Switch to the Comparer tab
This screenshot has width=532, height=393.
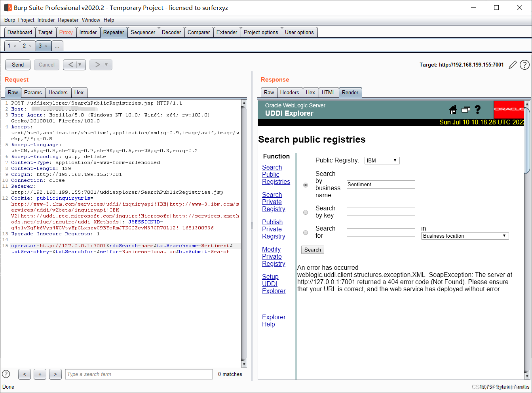[199, 32]
